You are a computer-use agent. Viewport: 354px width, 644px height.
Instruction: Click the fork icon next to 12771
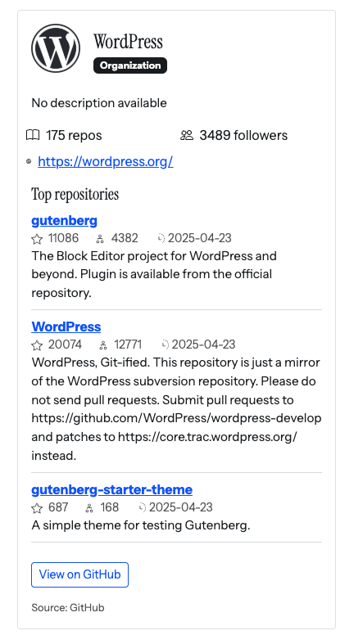(x=103, y=345)
